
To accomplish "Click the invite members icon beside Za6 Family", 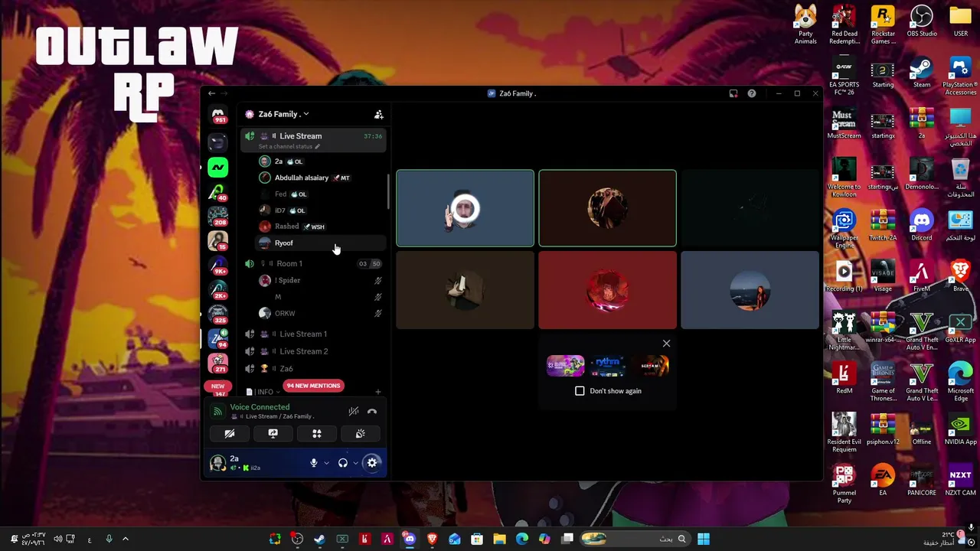I will pyautogui.click(x=378, y=114).
